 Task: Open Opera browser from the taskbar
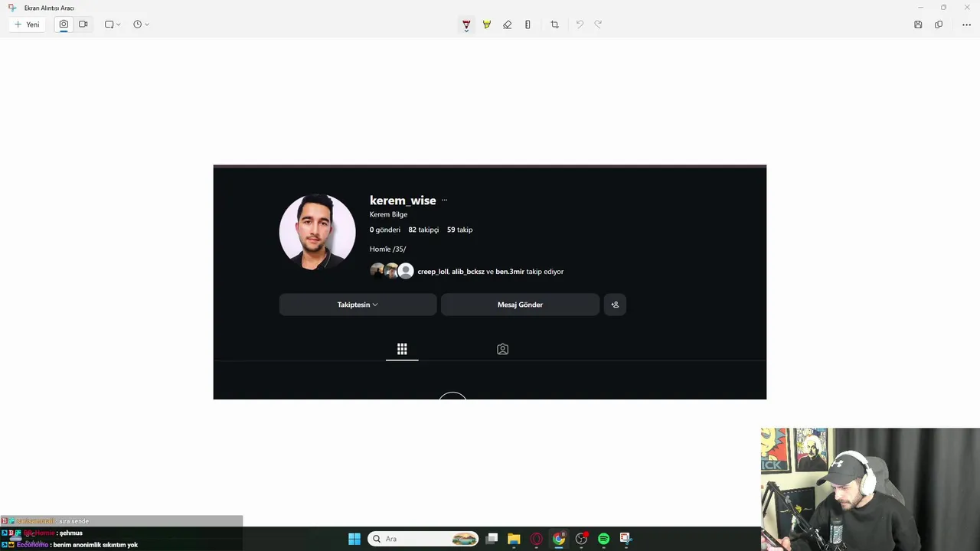click(x=536, y=539)
